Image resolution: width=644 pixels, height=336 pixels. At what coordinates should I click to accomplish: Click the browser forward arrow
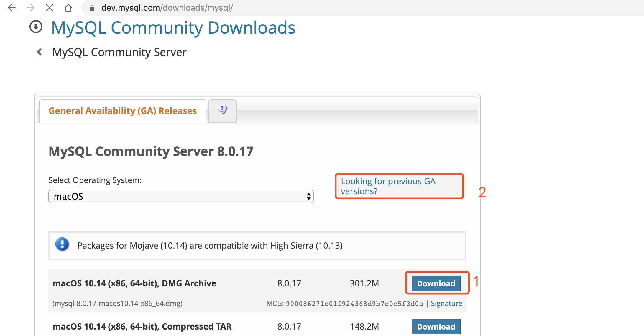point(31,8)
